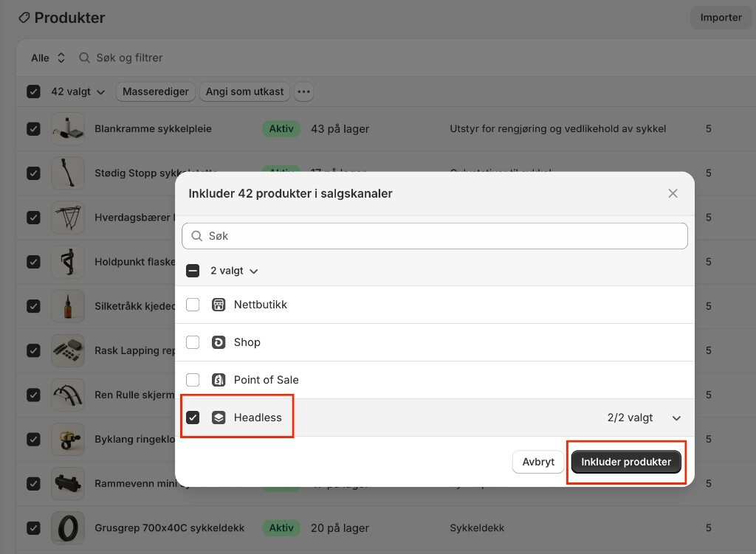Image resolution: width=756 pixels, height=554 pixels.
Task: Click the Produkter tag icon in header
Action: point(24,18)
